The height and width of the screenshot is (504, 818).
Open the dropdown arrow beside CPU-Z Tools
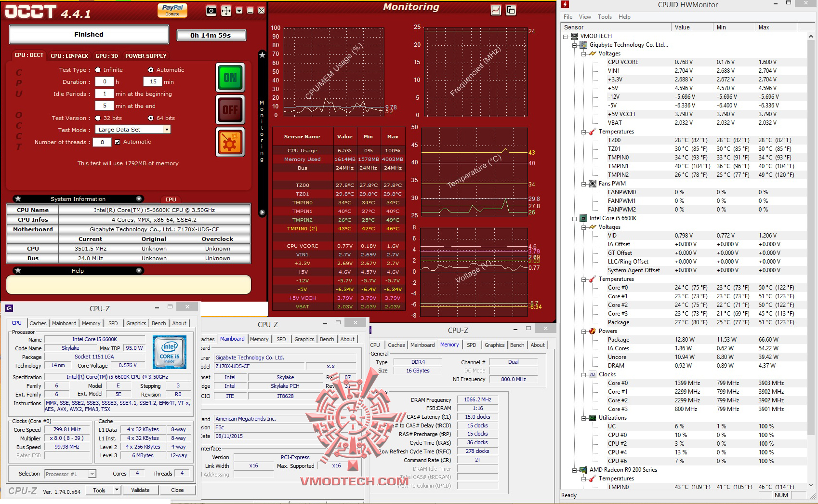tap(116, 490)
